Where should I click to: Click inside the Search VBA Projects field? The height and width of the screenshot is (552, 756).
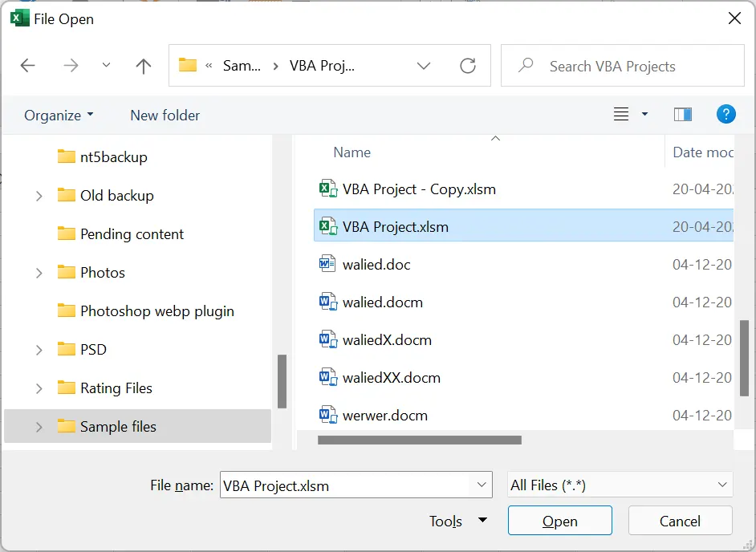pos(634,67)
